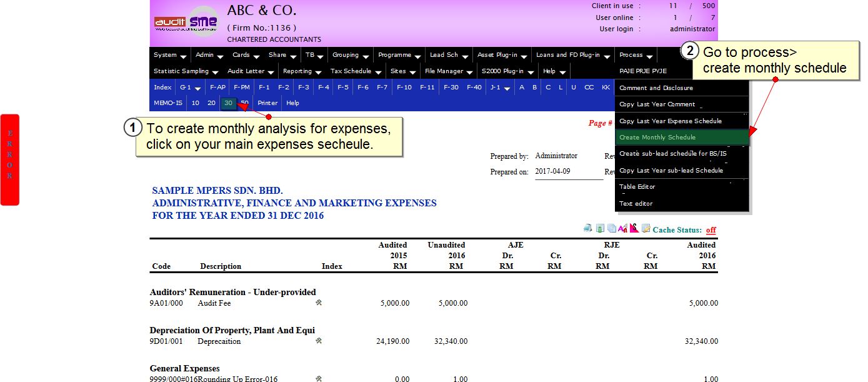
Task: Open the Tax Schedule dropdown menu
Action: coord(353,71)
